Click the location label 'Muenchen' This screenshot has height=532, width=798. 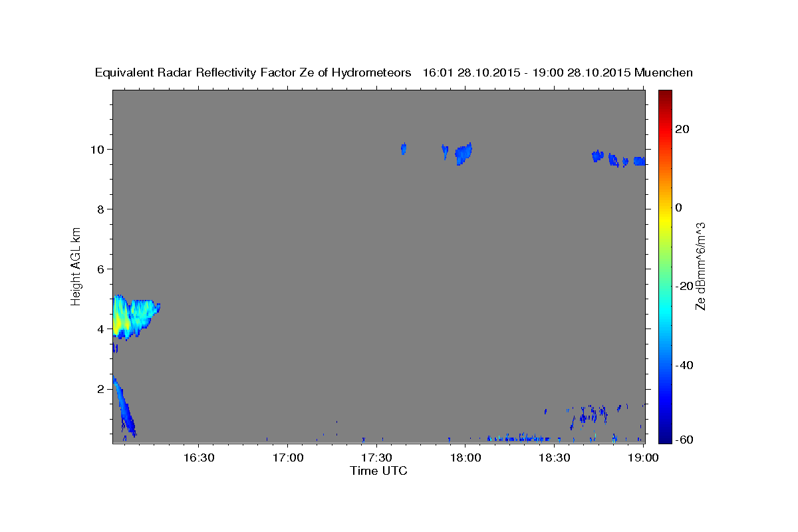point(664,73)
